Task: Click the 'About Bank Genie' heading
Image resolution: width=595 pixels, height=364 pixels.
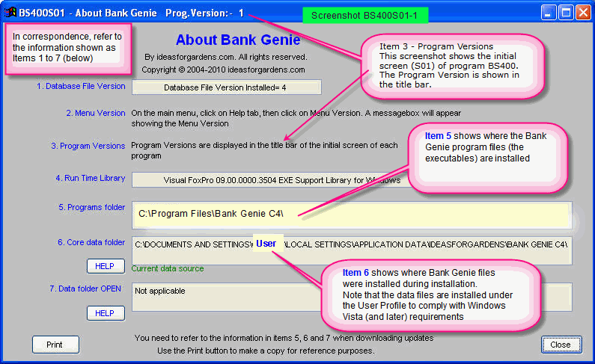Action: coord(238,40)
